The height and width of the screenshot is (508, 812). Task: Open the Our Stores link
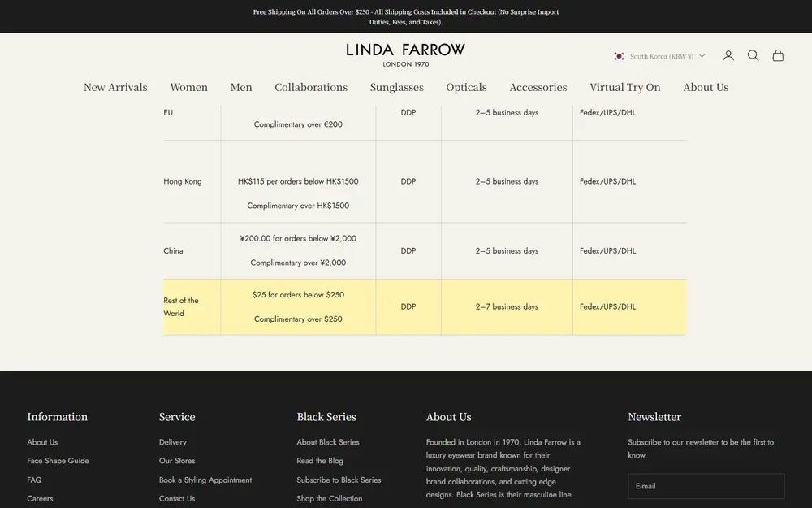point(177,461)
